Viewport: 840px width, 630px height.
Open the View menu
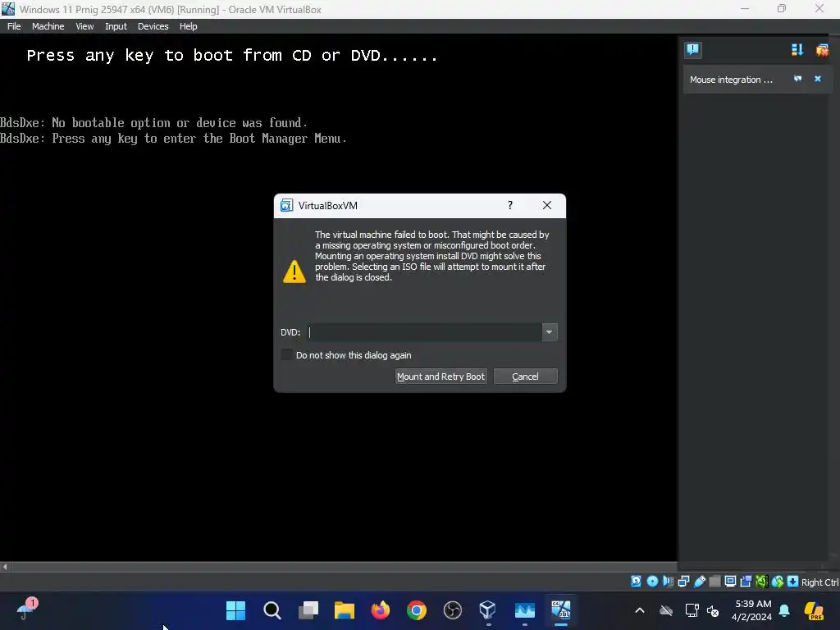(84, 26)
